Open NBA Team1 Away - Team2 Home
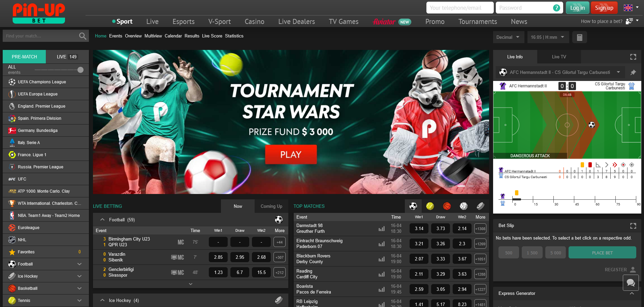 46,216
